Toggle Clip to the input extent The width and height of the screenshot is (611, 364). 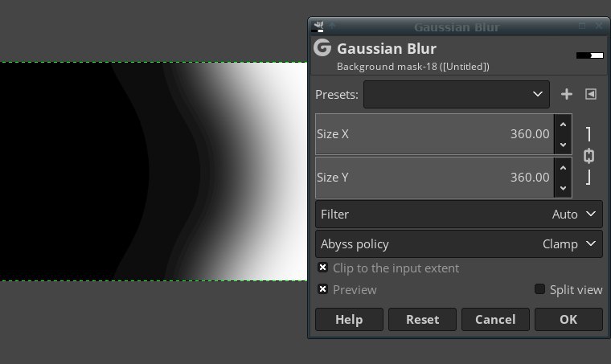click(322, 268)
